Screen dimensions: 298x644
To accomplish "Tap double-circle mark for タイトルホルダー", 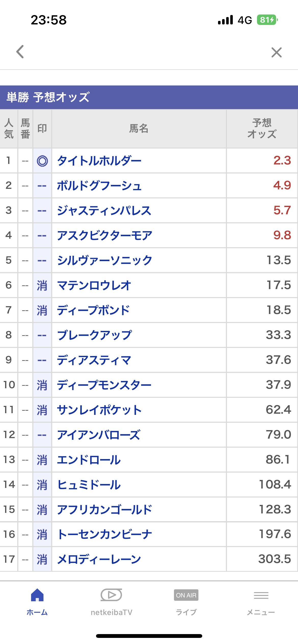I will click(x=42, y=161).
